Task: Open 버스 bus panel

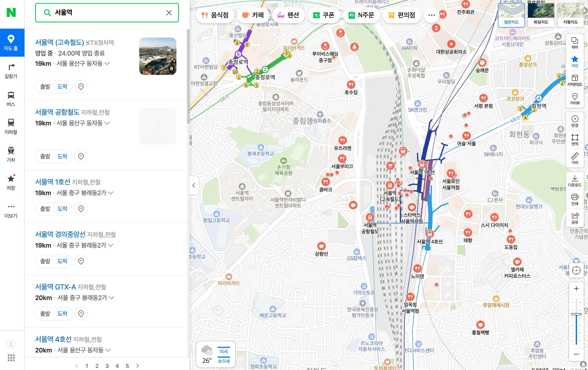Action: pyautogui.click(x=11, y=99)
